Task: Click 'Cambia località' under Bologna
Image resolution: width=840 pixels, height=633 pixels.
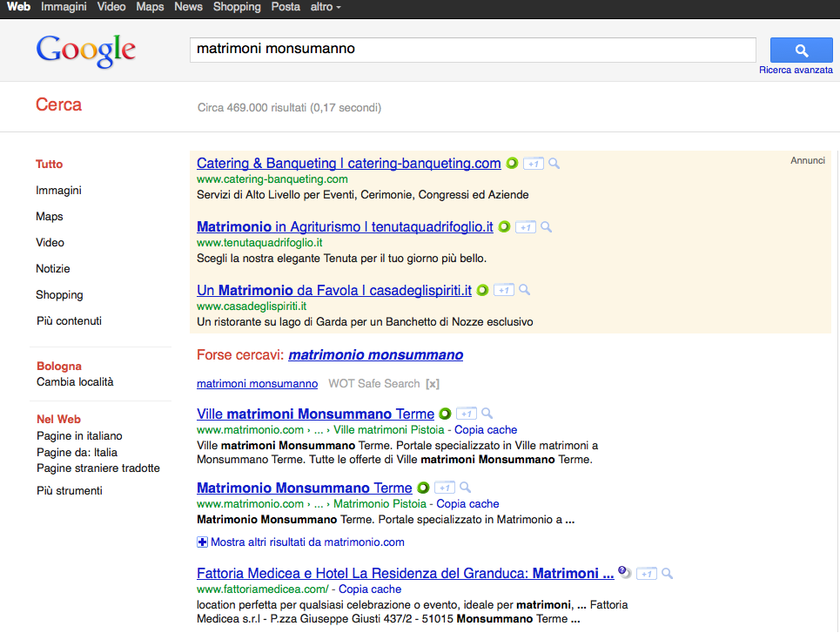Action: coord(75,382)
